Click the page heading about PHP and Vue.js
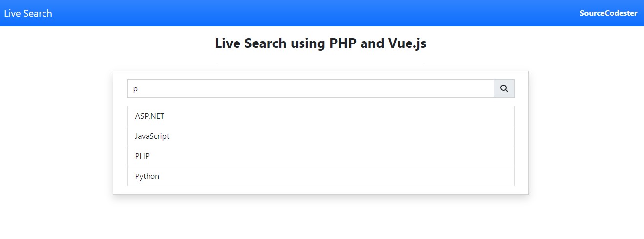Viewport: 644px width, 239px height. pos(321,43)
